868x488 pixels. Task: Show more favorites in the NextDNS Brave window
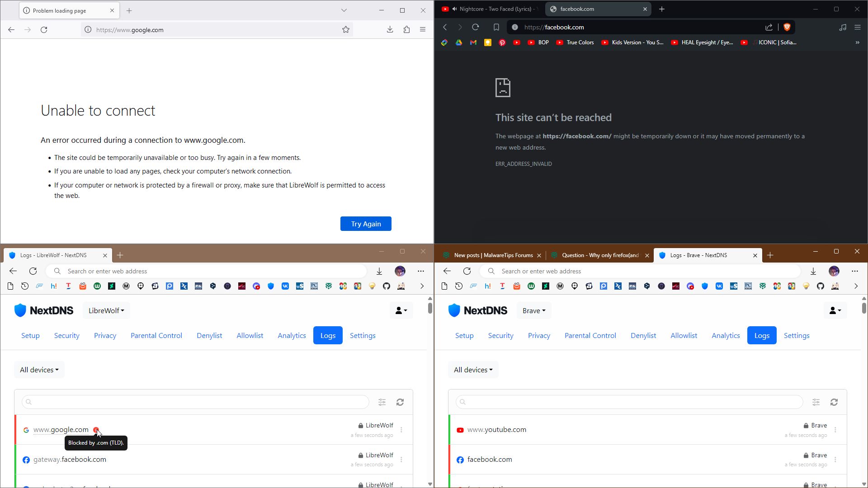click(856, 286)
